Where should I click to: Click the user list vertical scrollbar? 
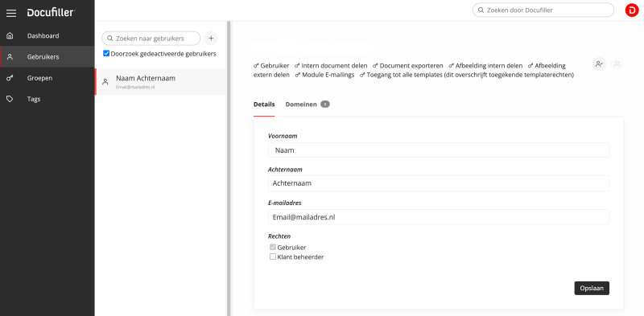tap(229, 168)
